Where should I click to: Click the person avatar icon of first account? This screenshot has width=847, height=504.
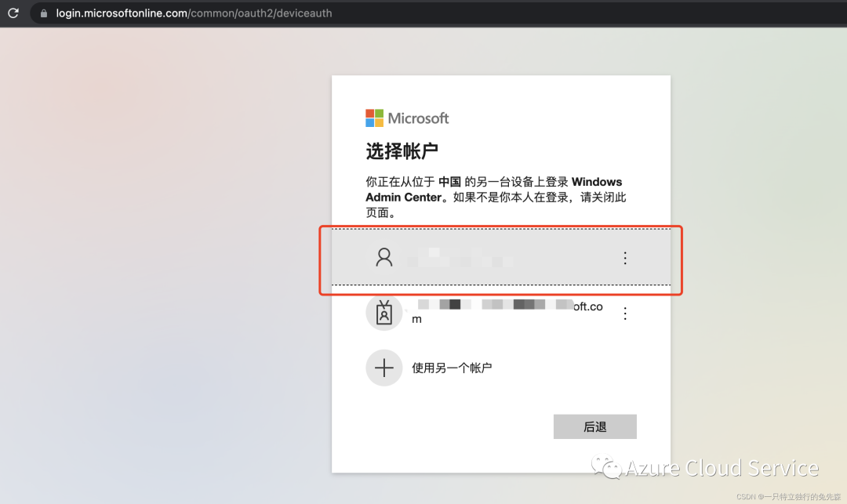(x=384, y=257)
